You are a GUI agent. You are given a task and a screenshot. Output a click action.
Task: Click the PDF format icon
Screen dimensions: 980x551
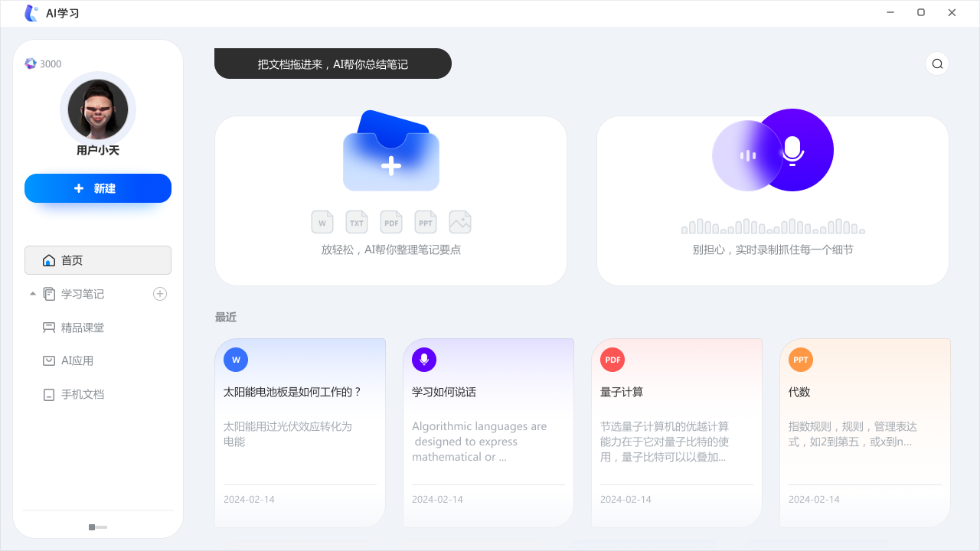[391, 222]
